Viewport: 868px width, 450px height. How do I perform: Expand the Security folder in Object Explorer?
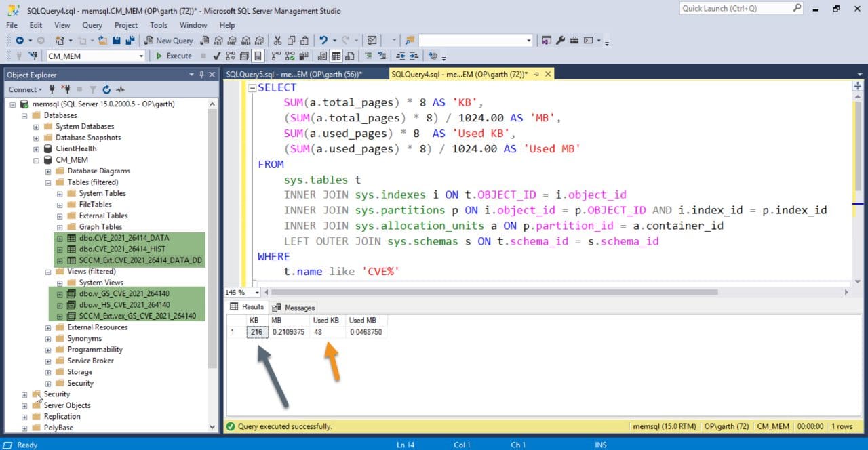(24, 394)
